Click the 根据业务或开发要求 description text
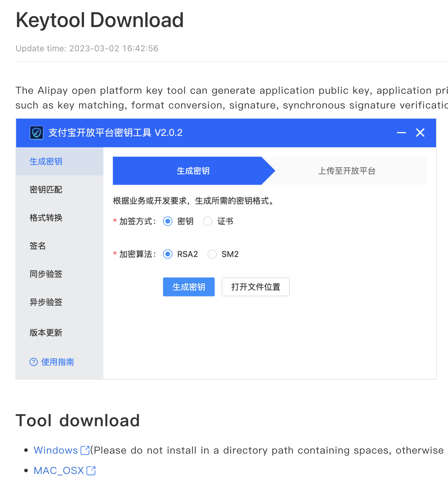Screen dimensions: 448x481 tap(193, 201)
